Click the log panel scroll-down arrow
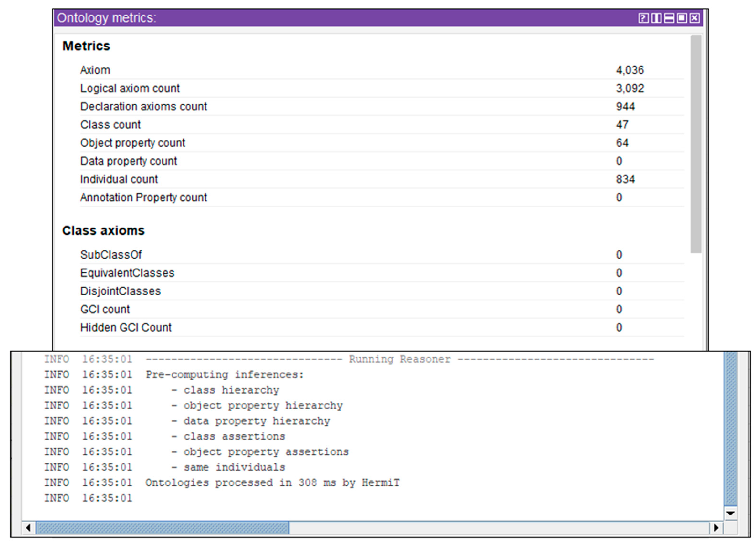756x544 pixels. (x=730, y=513)
